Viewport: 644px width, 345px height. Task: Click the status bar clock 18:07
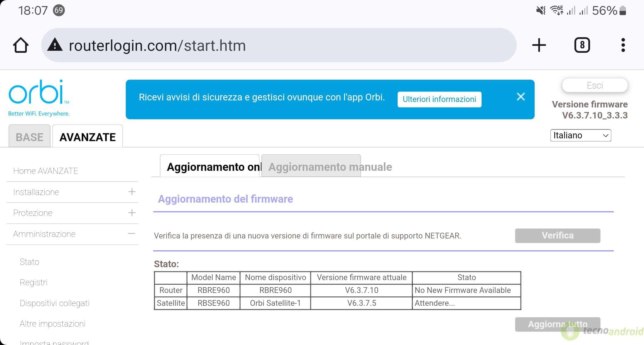pos(33,11)
